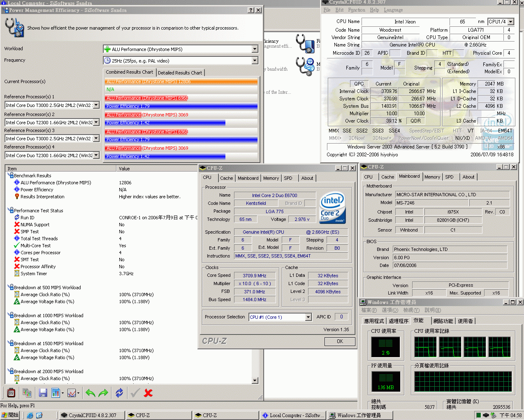This screenshot has height=420, width=524.
Task: Click the Windows 工作管理員 taskbar button
Action: pyautogui.click(x=359, y=415)
